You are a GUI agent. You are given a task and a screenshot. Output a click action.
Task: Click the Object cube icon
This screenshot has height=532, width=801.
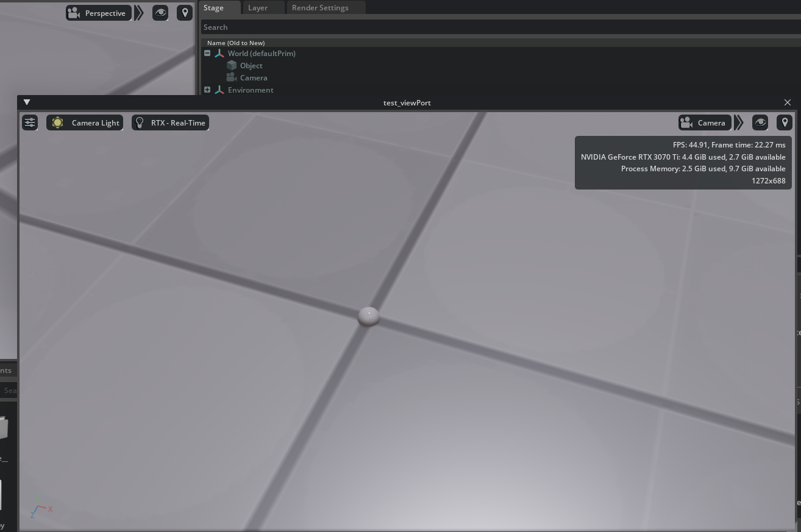coord(232,65)
